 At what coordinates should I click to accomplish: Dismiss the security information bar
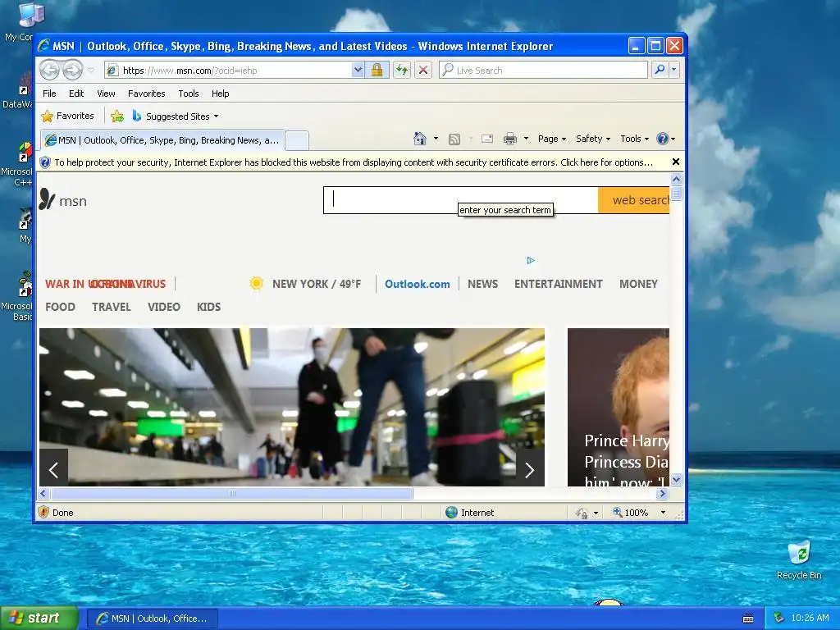coord(676,162)
